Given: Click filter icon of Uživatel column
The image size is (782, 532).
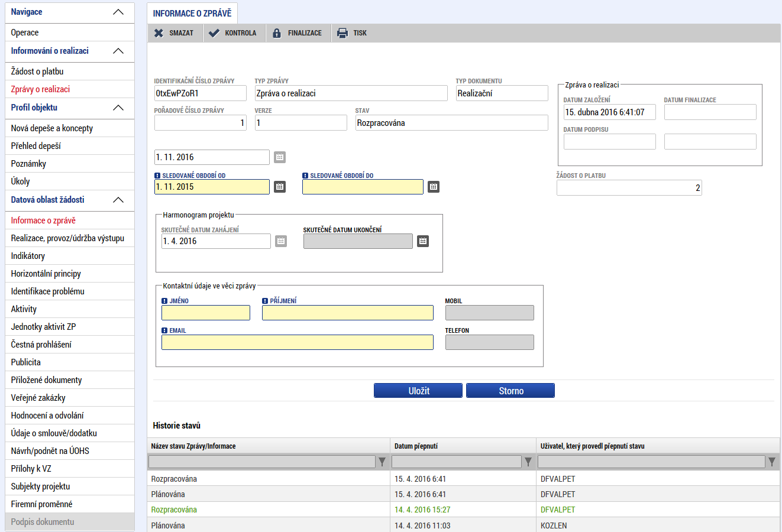Looking at the screenshot, I should [772, 462].
